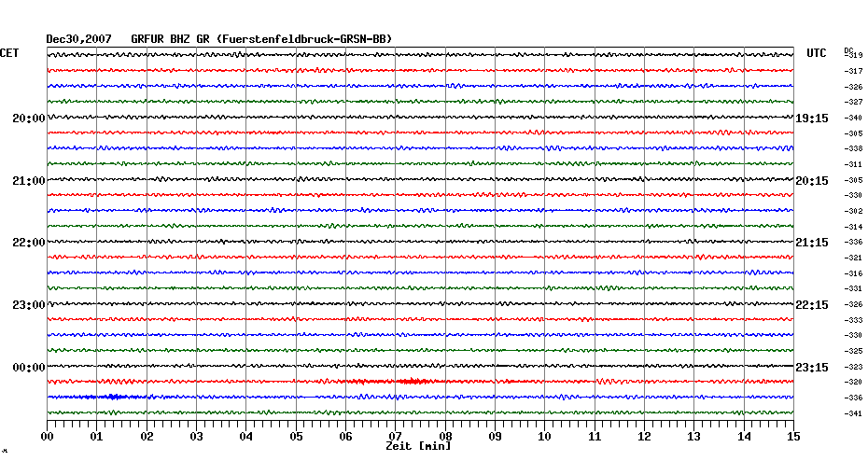The width and height of the screenshot is (868, 461).
Task: Click the DC offset value -302
Action: 854,212
